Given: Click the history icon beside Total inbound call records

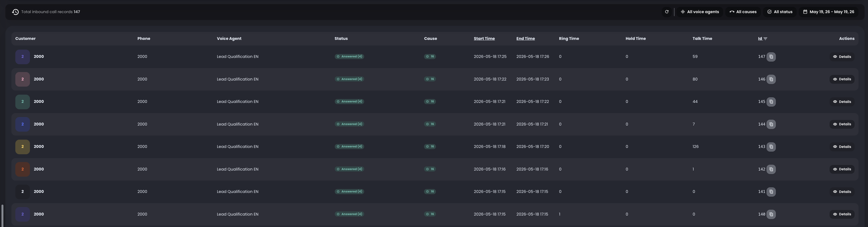Looking at the screenshot, I should [15, 12].
